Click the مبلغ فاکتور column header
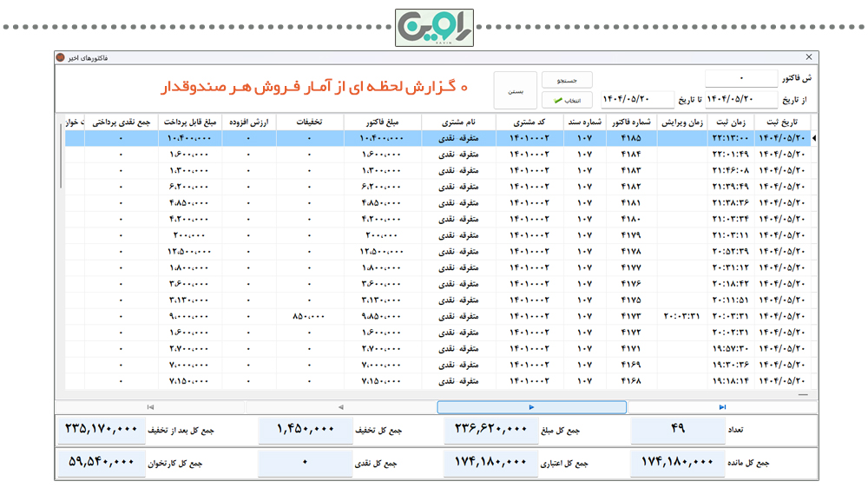 (382, 122)
